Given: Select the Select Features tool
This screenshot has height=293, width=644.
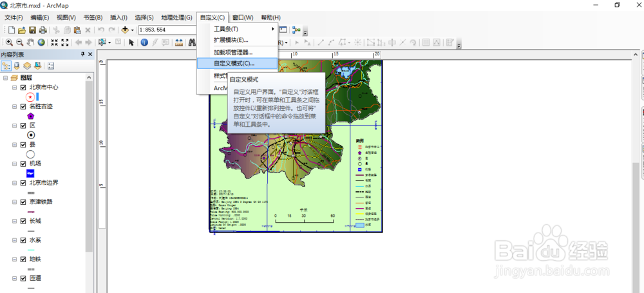Looking at the screenshot, I should 102,43.
